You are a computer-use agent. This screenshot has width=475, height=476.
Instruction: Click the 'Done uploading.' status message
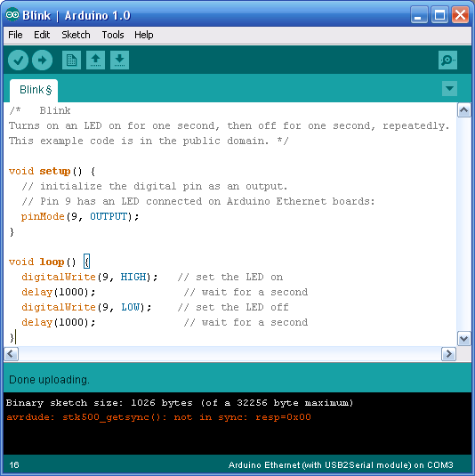point(49,380)
